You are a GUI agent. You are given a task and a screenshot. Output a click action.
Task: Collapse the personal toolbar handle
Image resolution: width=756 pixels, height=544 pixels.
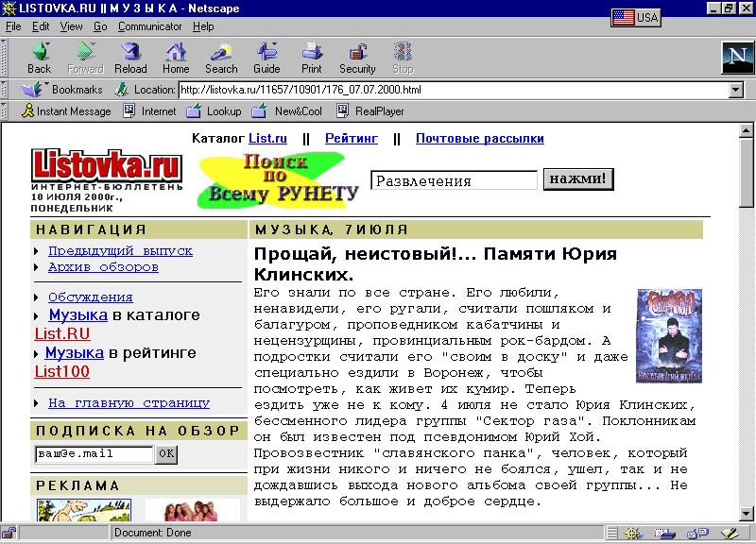point(4,111)
